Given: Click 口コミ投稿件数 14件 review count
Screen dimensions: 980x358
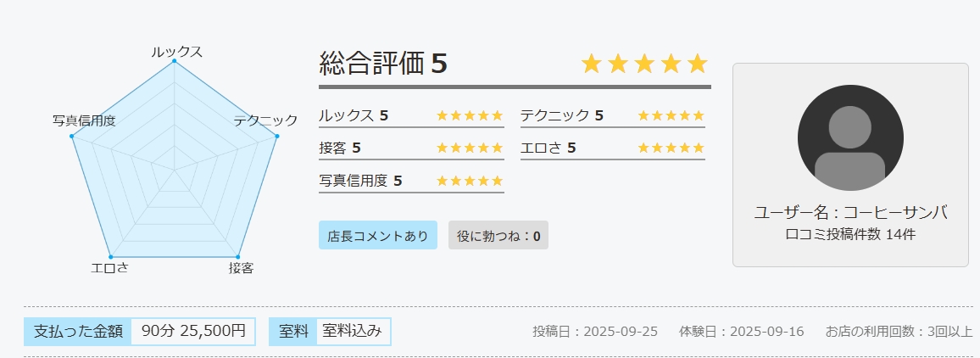Looking at the screenshot, I should (850, 234).
